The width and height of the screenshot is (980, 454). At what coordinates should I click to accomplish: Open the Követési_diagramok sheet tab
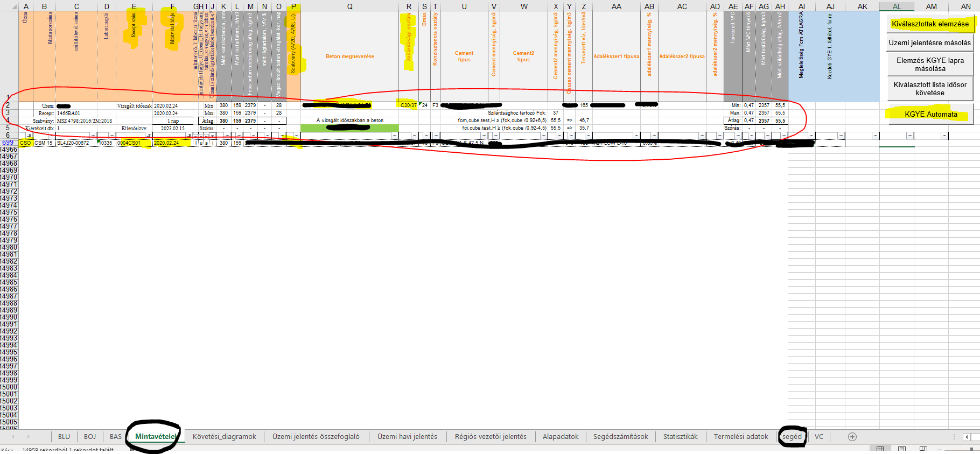[x=225, y=436]
